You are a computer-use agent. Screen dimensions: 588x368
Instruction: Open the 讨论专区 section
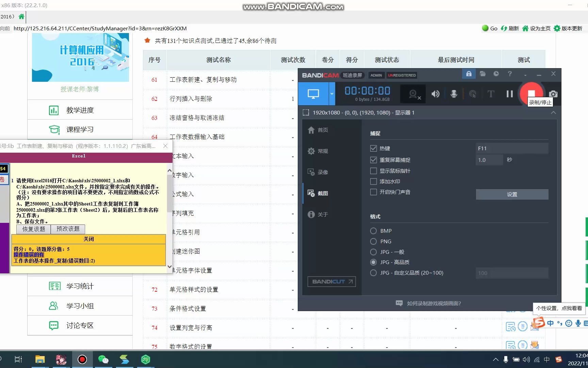[79, 325]
